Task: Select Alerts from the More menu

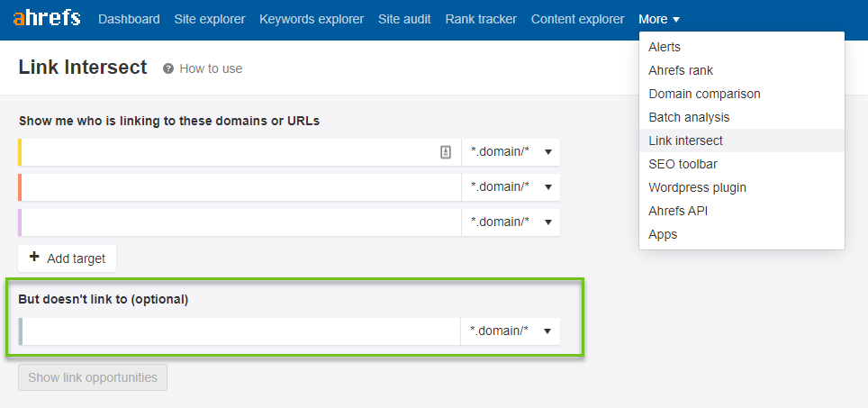Action: click(665, 47)
